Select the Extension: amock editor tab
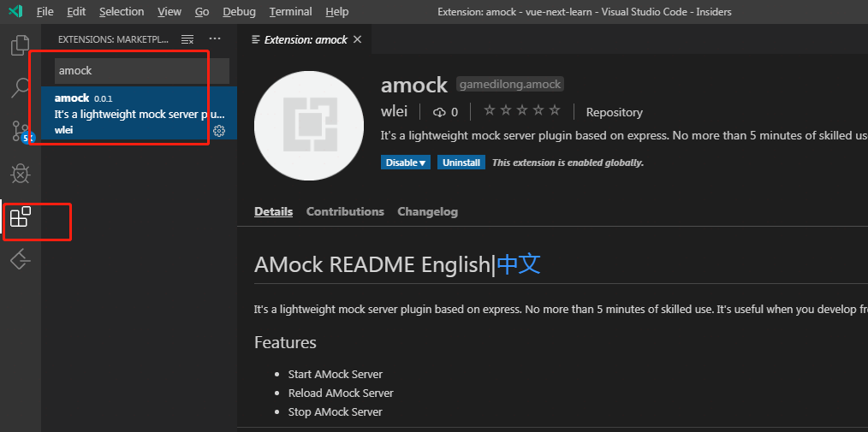The width and height of the screenshot is (868, 432). click(x=306, y=39)
